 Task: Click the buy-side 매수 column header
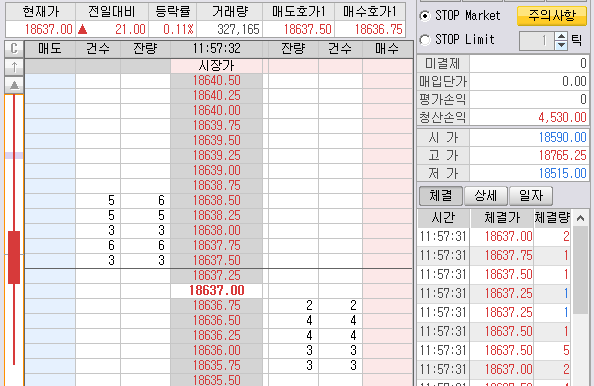[388, 48]
